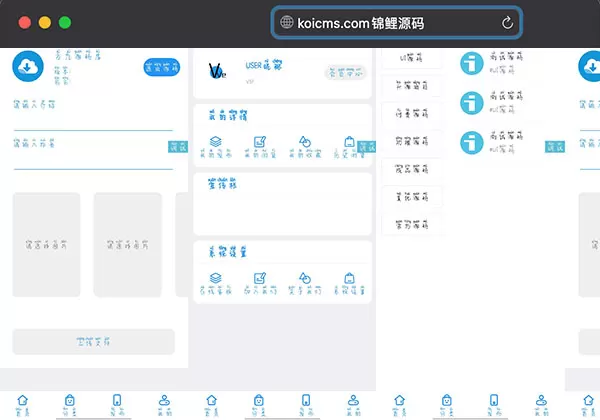Reload the koicms.com page
This screenshot has width=600, height=420.
tap(507, 23)
